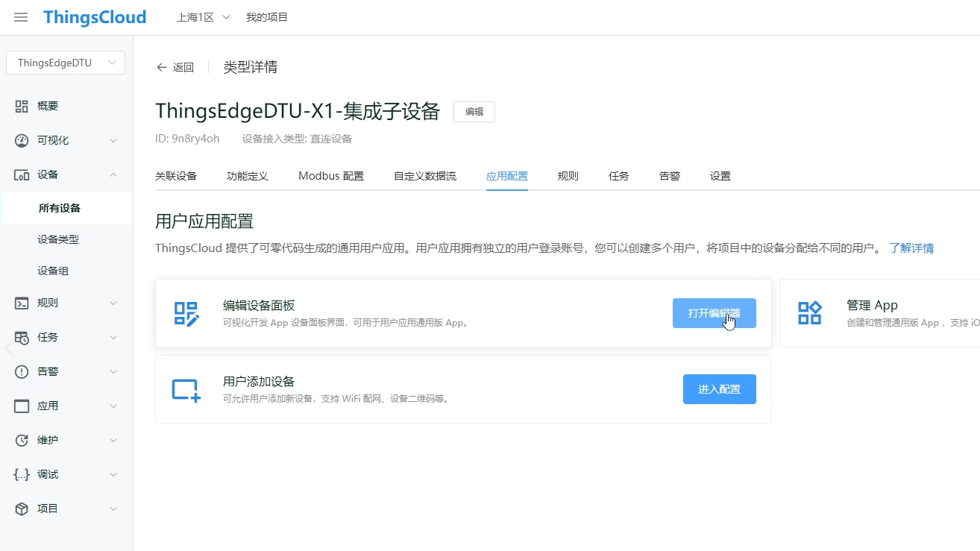This screenshot has height=551, width=980.
Task: Expand the 任务 sidebar section
Action: pyautogui.click(x=113, y=337)
